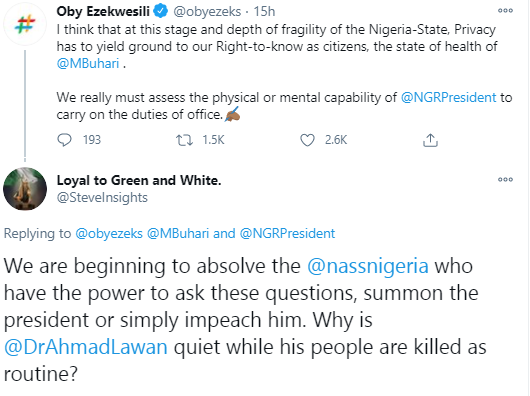Like the tweet with 2.6K likes
The width and height of the screenshot is (530, 396).
click(x=307, y=140)
